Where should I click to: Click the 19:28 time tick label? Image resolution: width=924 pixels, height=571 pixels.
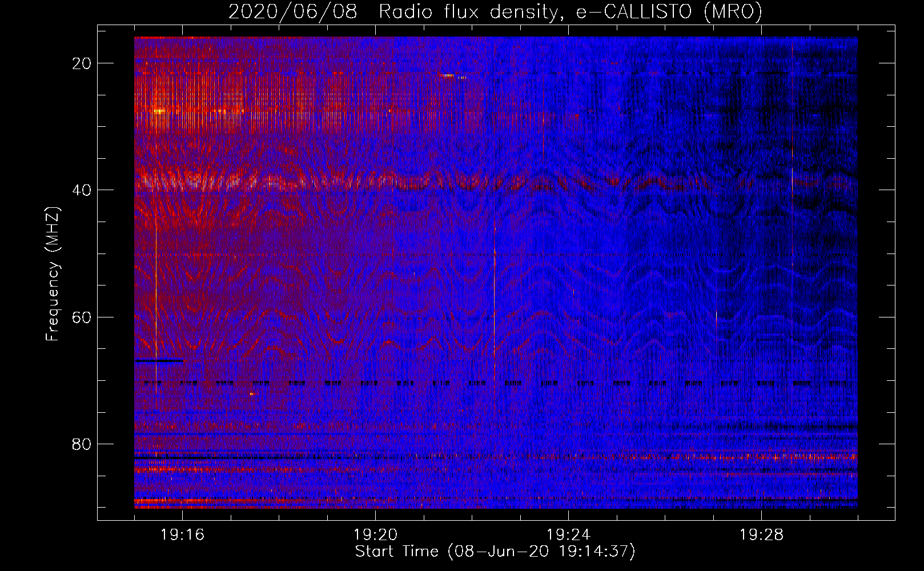coord(762,535)
